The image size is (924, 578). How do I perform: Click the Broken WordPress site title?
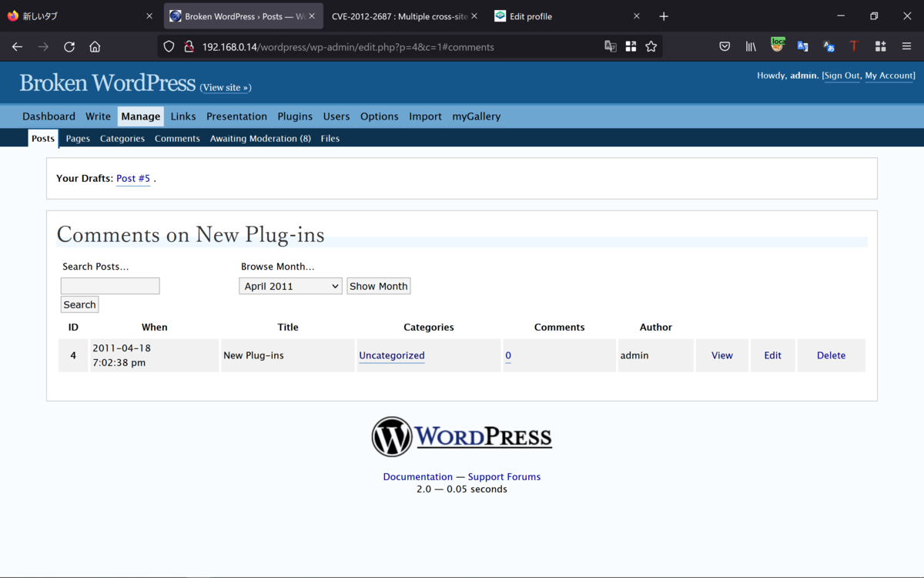coord(108,82)
